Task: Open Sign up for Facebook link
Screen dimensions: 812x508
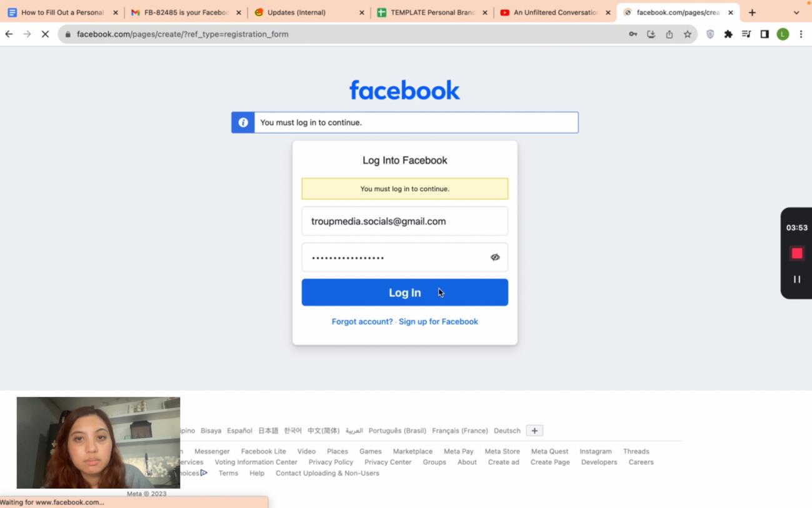Action: click(x=438, y=322)
